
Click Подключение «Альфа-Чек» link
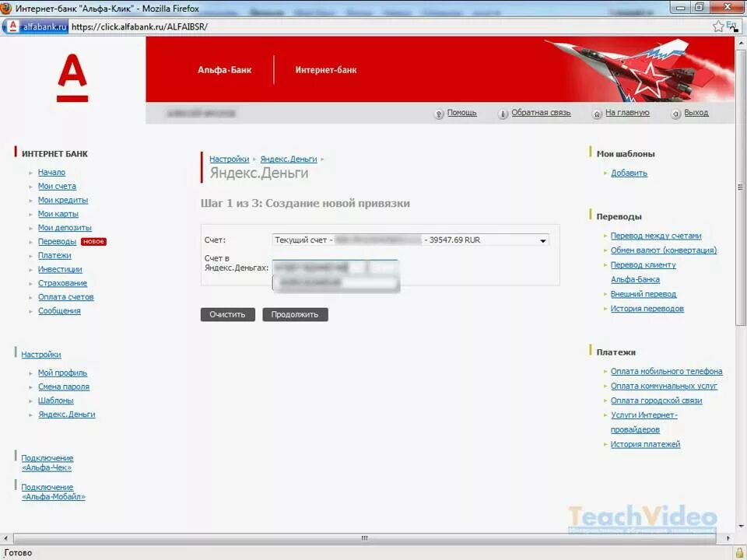tap(47, 463)
